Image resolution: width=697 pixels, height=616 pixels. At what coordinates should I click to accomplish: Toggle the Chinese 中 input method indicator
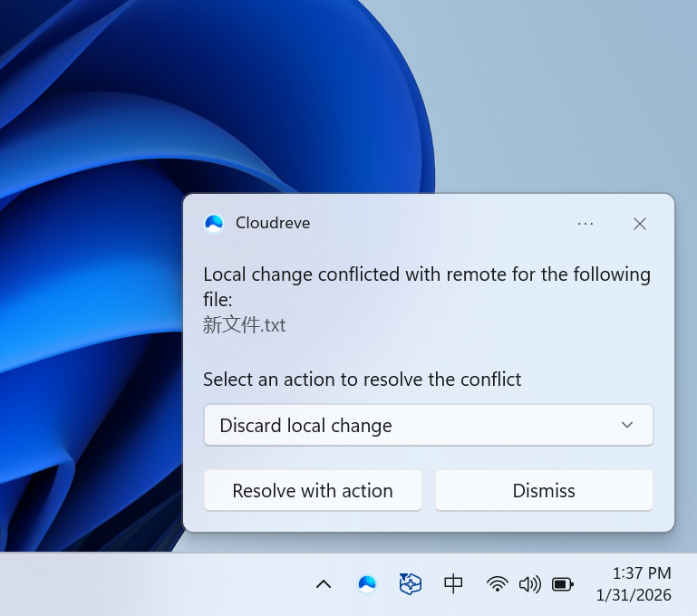pos(454,584)
